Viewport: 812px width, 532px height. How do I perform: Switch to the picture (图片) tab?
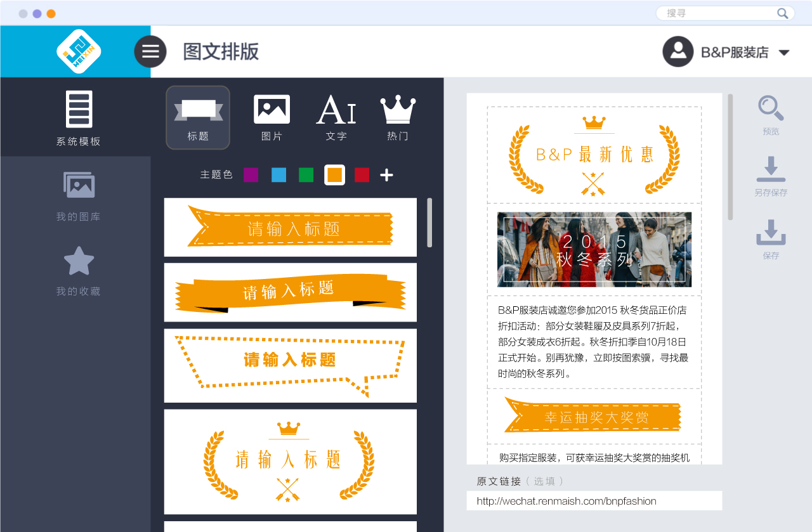(x=272, y=118)
